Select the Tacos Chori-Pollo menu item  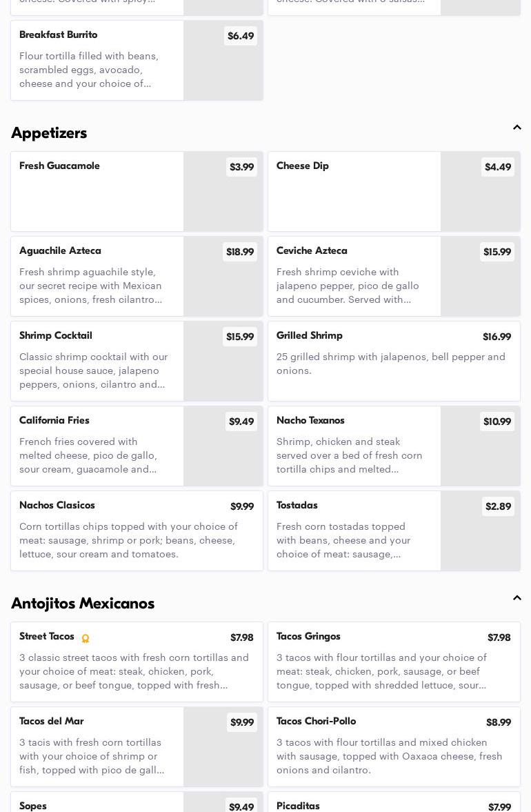tap(394, 746)
